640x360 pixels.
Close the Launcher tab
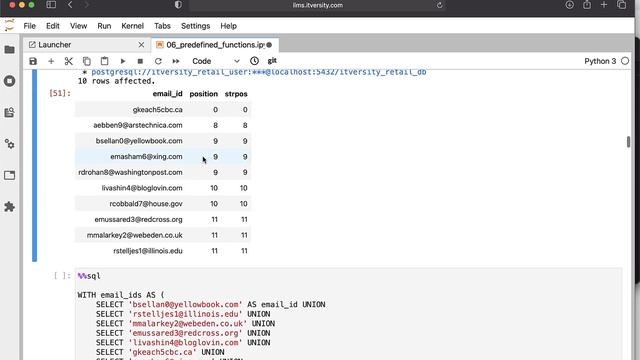(x=141, y=45)
